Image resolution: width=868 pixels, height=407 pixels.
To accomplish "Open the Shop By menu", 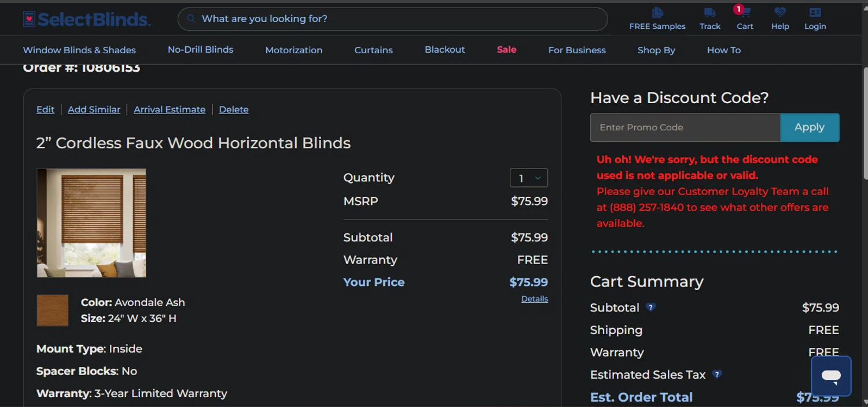I will click(x=656, y=50).
